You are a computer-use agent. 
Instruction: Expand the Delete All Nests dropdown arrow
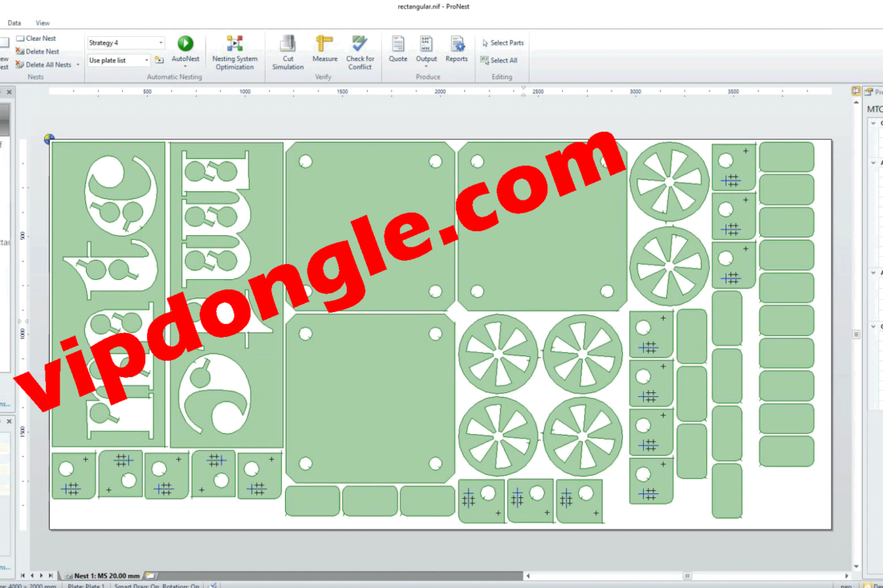(78, 65)
